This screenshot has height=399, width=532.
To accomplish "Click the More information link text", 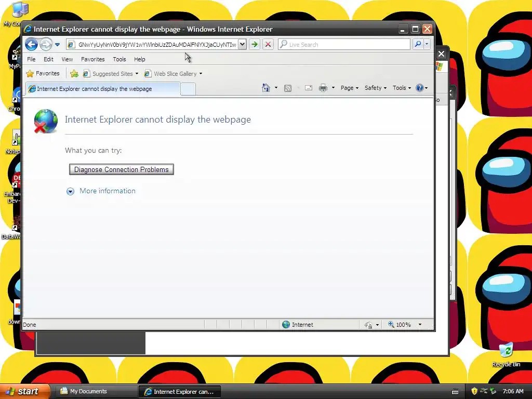I will pos(107,191).
